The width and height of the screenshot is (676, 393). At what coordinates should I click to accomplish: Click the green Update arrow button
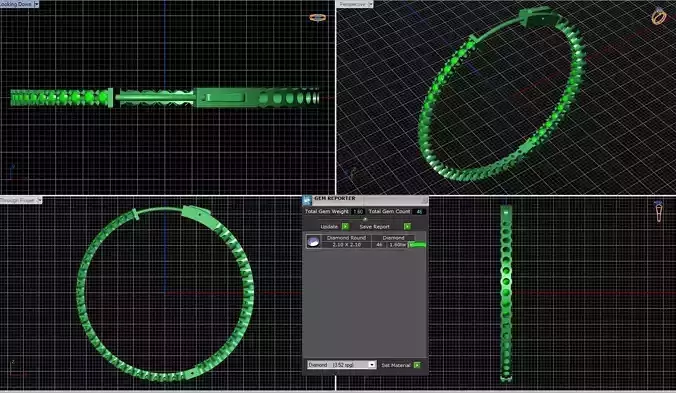(345, 226)
